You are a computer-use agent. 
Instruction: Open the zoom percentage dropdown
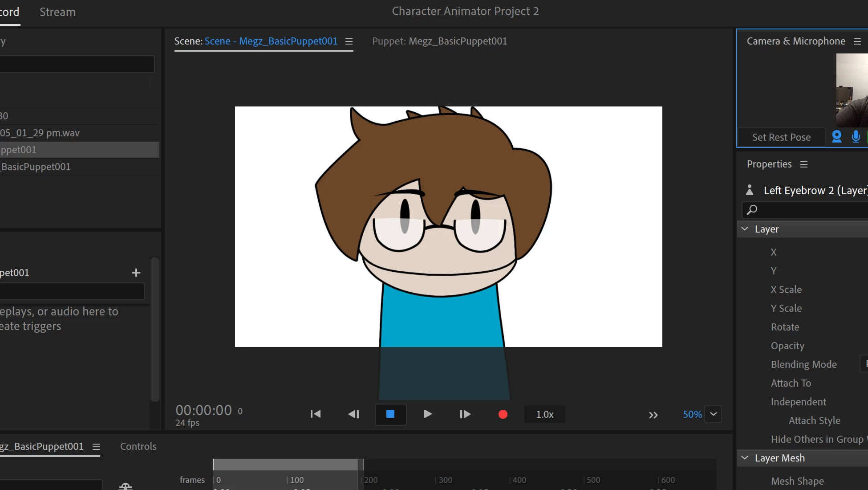click(713, 414)
